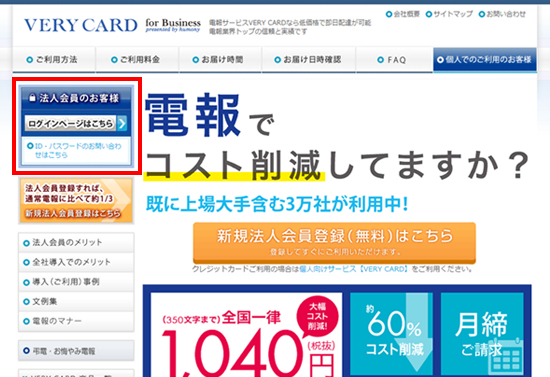Click the 月締ご請求 calendar tile
The image size is (550, 377).
pos(483,334)
